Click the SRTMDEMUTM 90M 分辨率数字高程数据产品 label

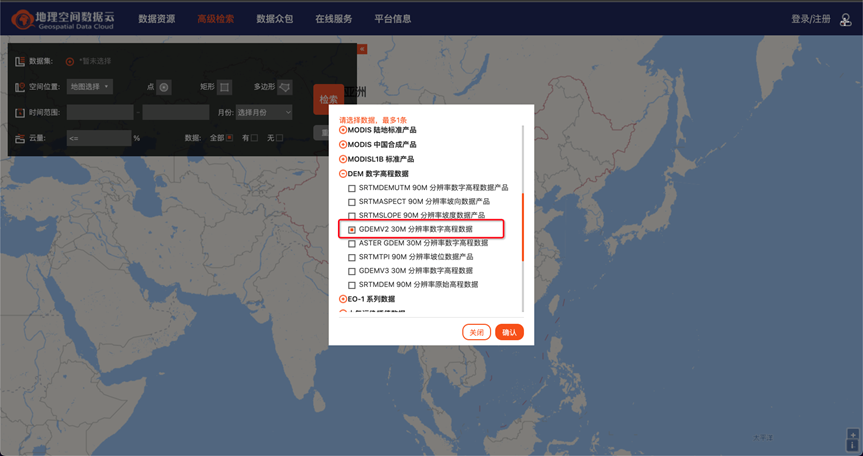click(x=433, y=188)
